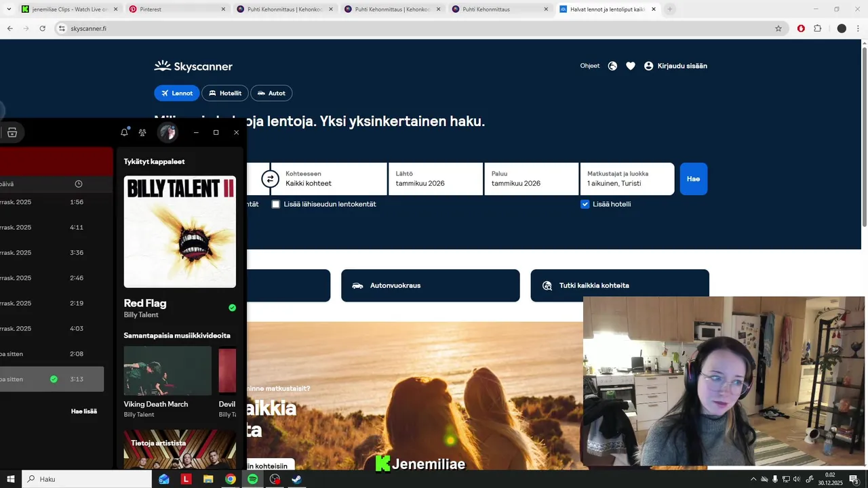Click the car icon in Autonvuokraus card

tap(357, 285)
